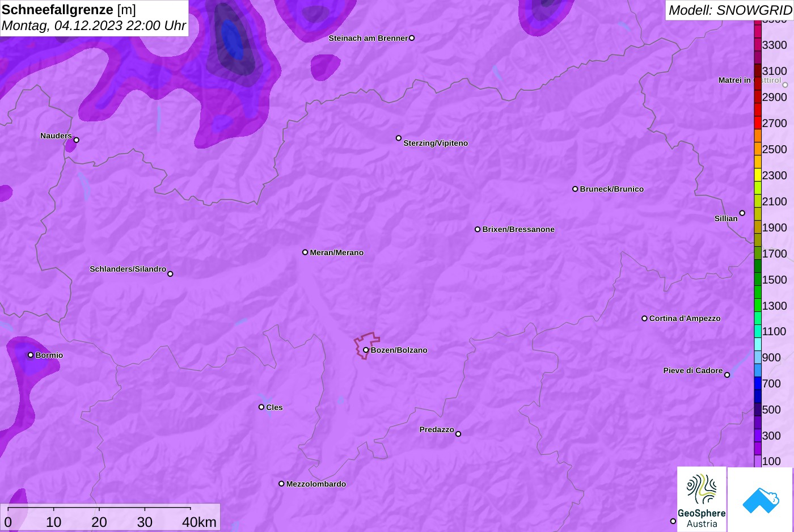Click the 2100 legend value
The height and width of the screenshot is (532, 794).
[x=774, y=201]
